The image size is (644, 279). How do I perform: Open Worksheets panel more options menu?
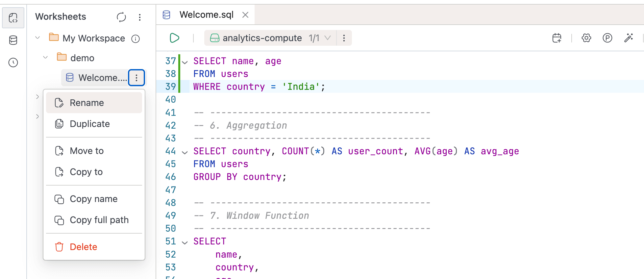click(x=140, y=17)
